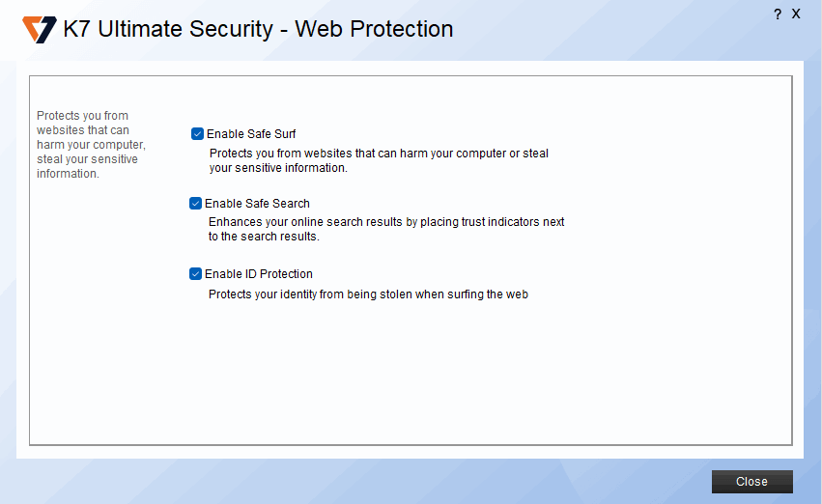The width and height of the screenshot is (822, 504).
Task: Click the 'Enable Safe Search' label text
Action: (x=257, y=204)
